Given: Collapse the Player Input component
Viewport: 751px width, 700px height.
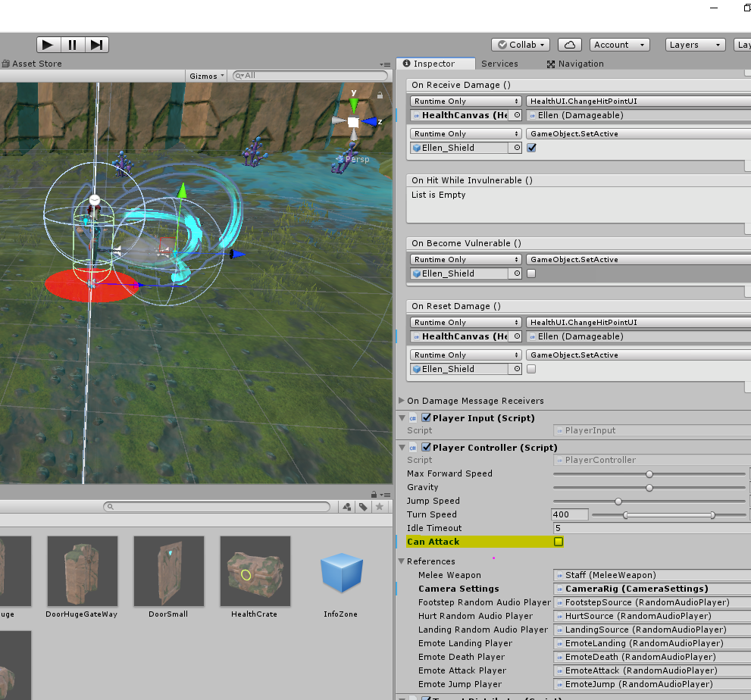Looking at the screenshot, I should point(402,418).
